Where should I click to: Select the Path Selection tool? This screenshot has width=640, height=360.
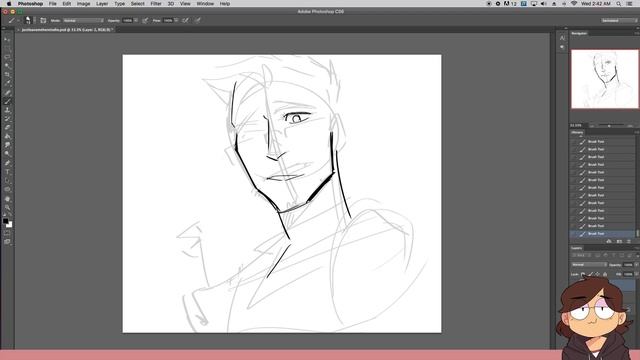[x=7, y=180]
